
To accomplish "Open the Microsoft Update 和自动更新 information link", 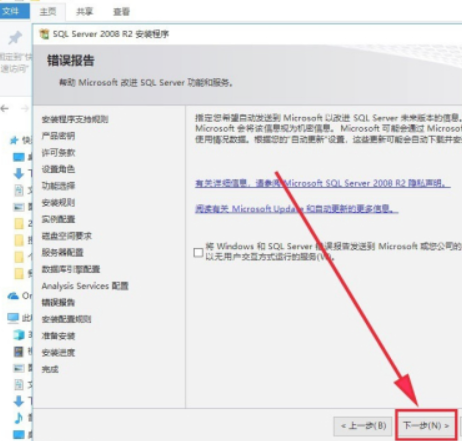I will coord(296,209).
